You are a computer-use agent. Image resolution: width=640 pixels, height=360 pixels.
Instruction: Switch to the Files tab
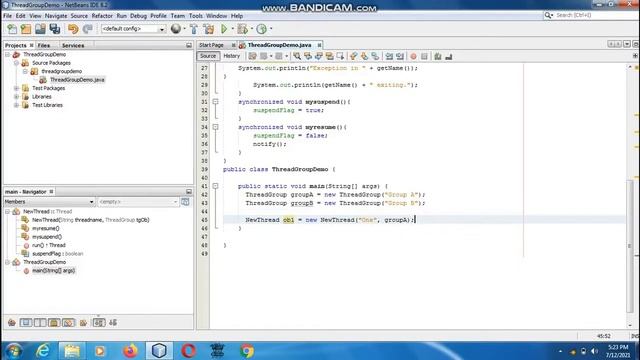[x=44, y=45]
